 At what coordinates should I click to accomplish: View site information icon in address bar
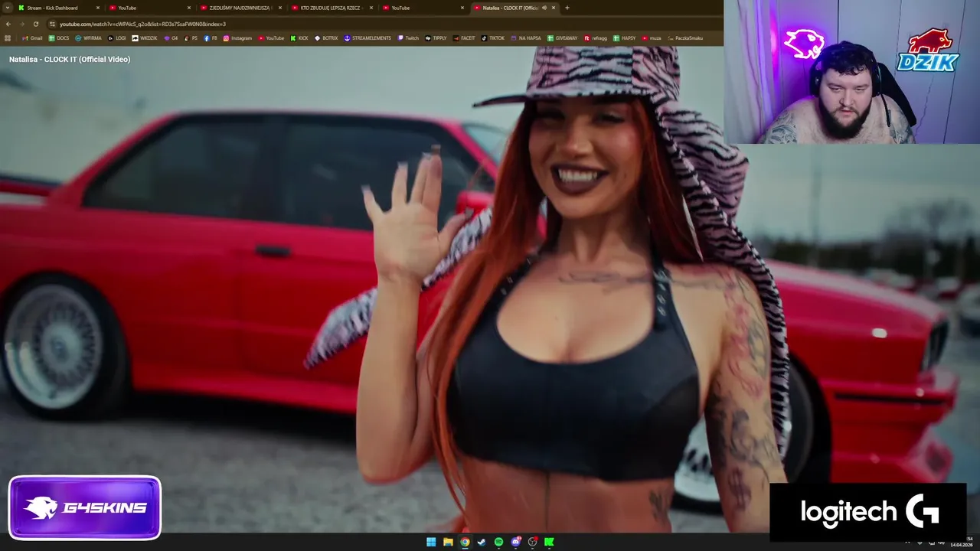(x=52, y=24)
